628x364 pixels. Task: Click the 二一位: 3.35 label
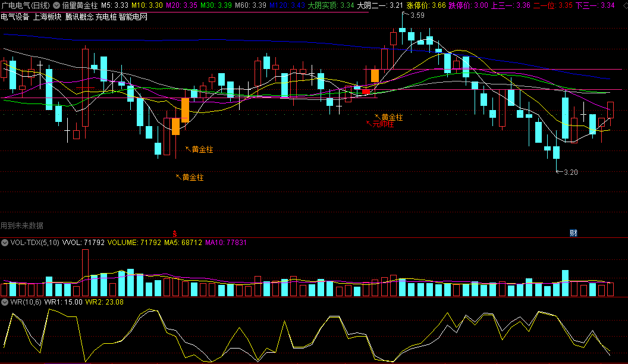click(552, 5)
